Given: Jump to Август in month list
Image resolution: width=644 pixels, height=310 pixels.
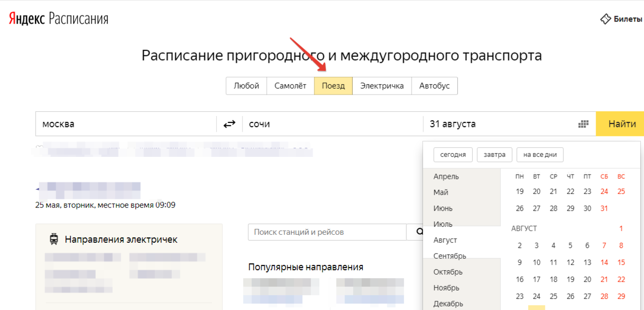Looking at the screenshot, I should click(x=445, y=240).
